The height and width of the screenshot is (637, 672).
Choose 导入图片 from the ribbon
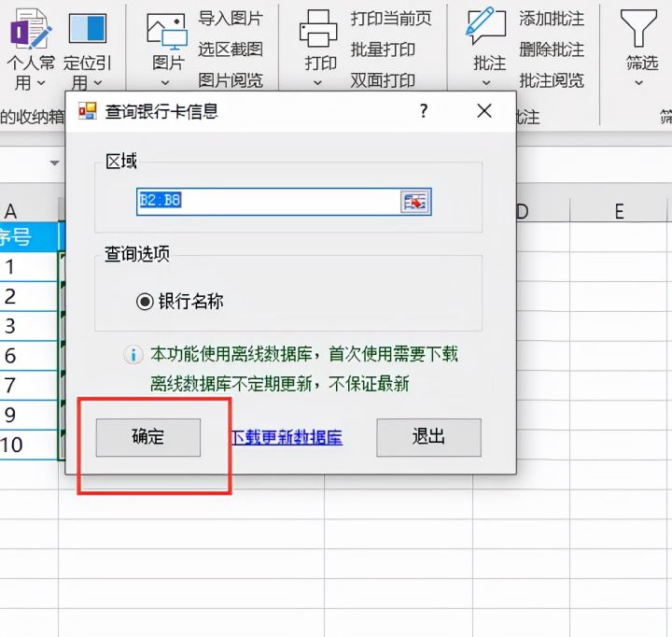point(231,19)
